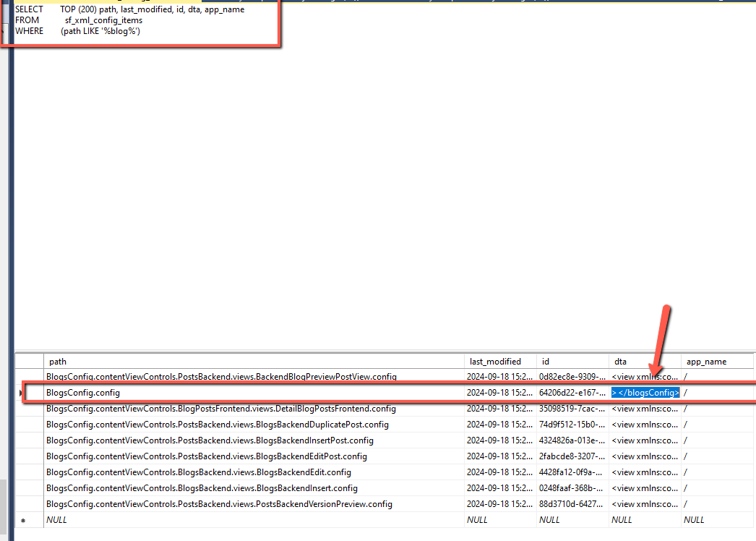Screen dimensions: 756x541
Task: Select the BackendBlogPreviewPostView.config path cell
Action: tap(254, 376)
